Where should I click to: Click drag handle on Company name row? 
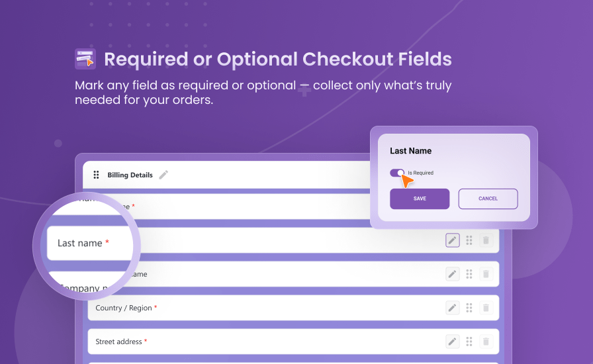469,274
